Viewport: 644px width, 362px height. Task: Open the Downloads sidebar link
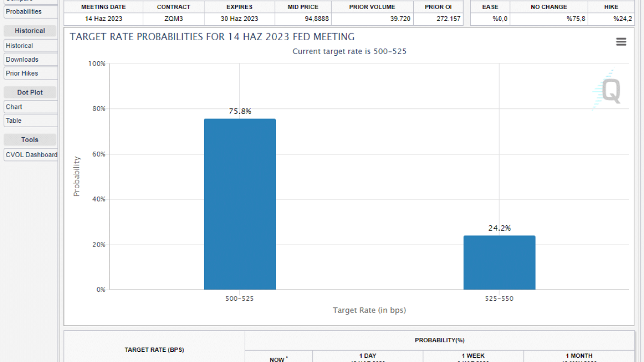coord(23,60)
